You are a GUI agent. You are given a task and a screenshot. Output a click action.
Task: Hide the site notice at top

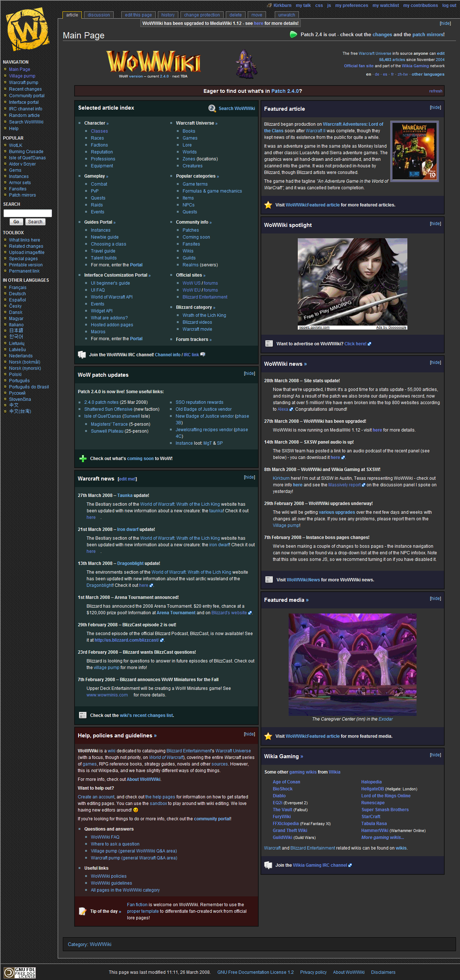445,23
